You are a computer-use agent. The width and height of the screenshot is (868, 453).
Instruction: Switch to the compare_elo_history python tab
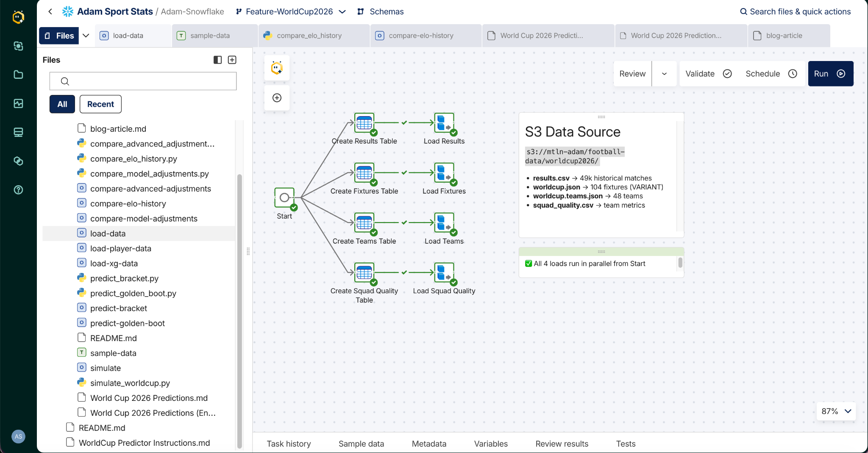314,36
